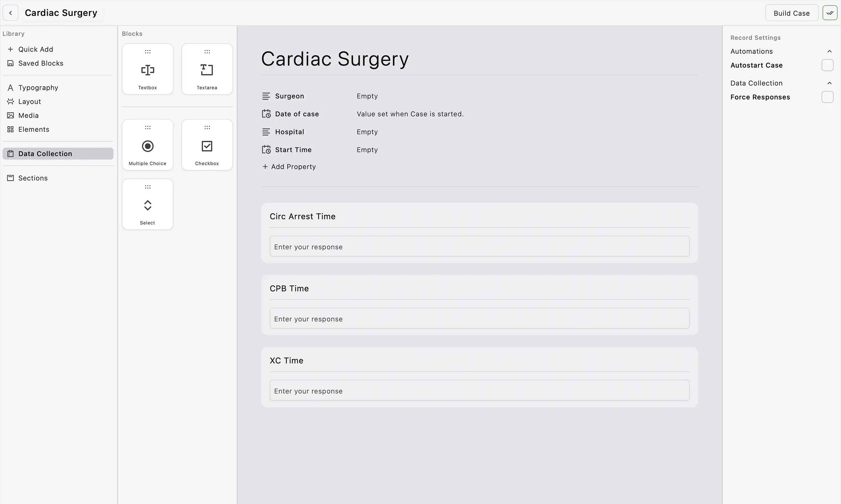Open the Media library section
Screen dimensions: 841x504
coord(29,115)
